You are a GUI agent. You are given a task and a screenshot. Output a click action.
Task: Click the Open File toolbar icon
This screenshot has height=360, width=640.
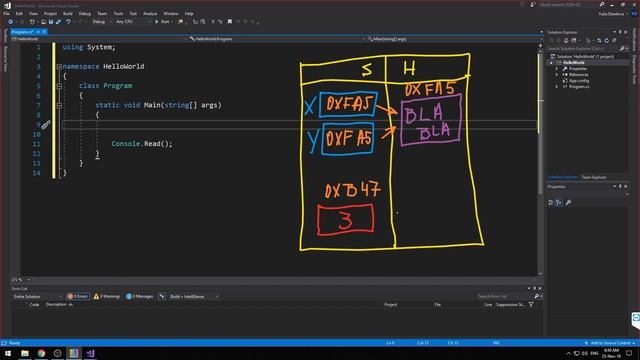click(x=43, y=22)
